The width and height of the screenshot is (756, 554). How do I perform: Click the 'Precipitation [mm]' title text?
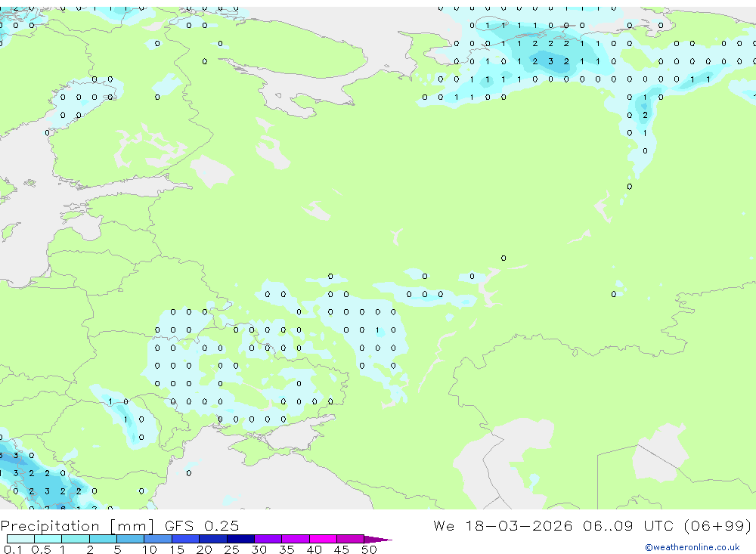tap(77, 526)
